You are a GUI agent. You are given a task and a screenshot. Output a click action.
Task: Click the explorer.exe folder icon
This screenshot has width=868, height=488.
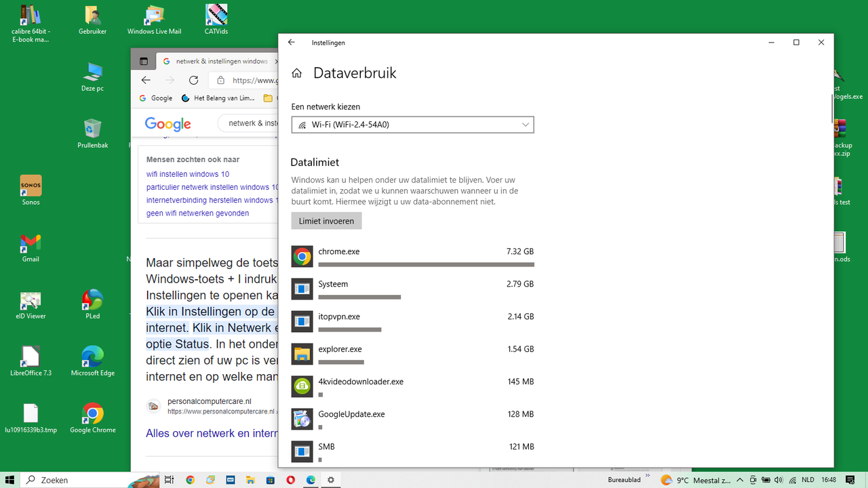pyautogui.click(x=302, y=354)
